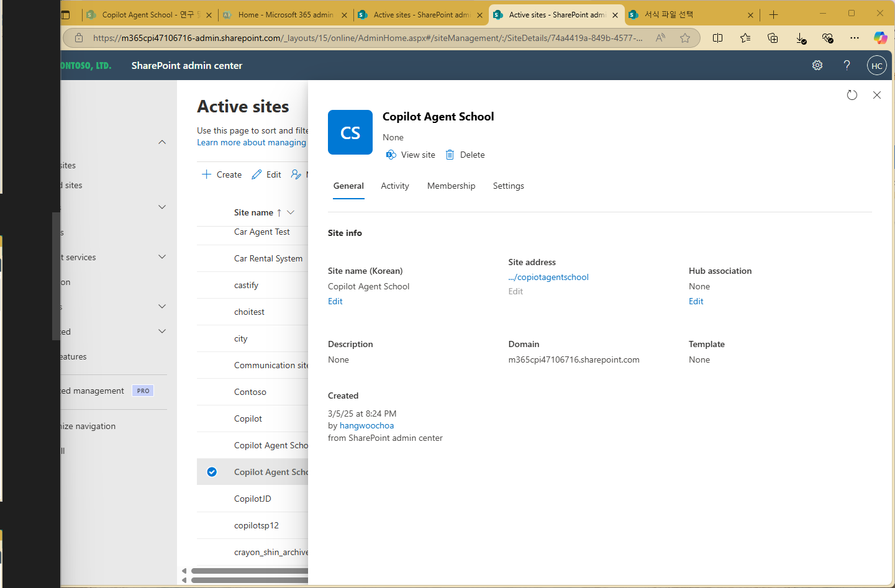This screenshot has height=588, width=895.
Task: Close the Home - Microsoft 365 admin tab
Action: (x=344, y=15)
